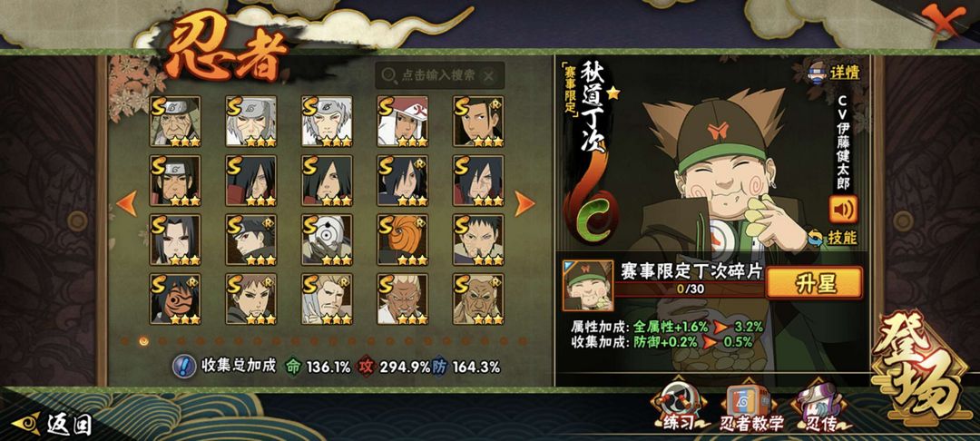Open 详情 details icon
This screenshot has width=980, height=441.
[835, 71]
